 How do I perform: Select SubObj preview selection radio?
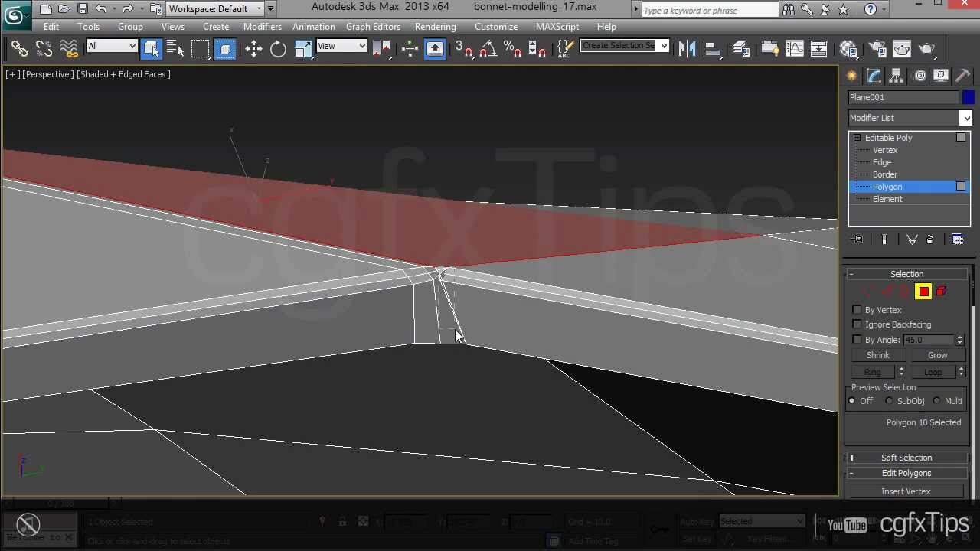[888, 401]
